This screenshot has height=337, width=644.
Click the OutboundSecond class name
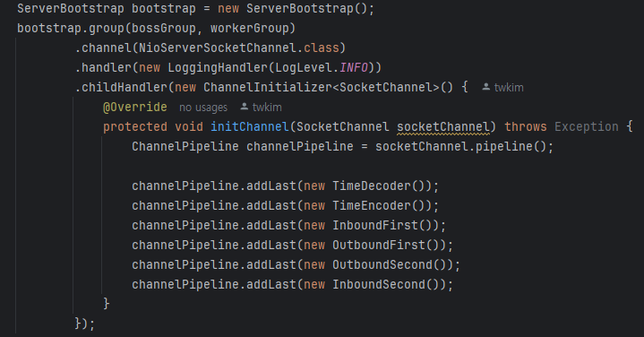[x=382, y=265]
